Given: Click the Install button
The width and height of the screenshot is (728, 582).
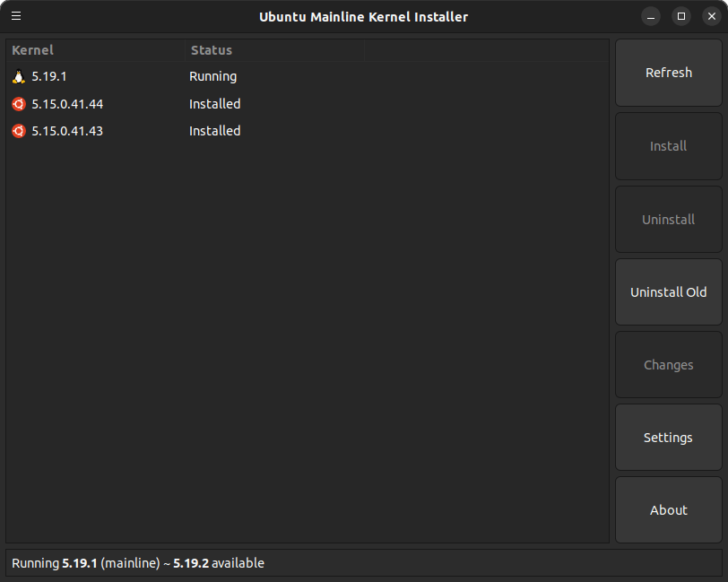Looking at the screenshot, I should 669,146.
